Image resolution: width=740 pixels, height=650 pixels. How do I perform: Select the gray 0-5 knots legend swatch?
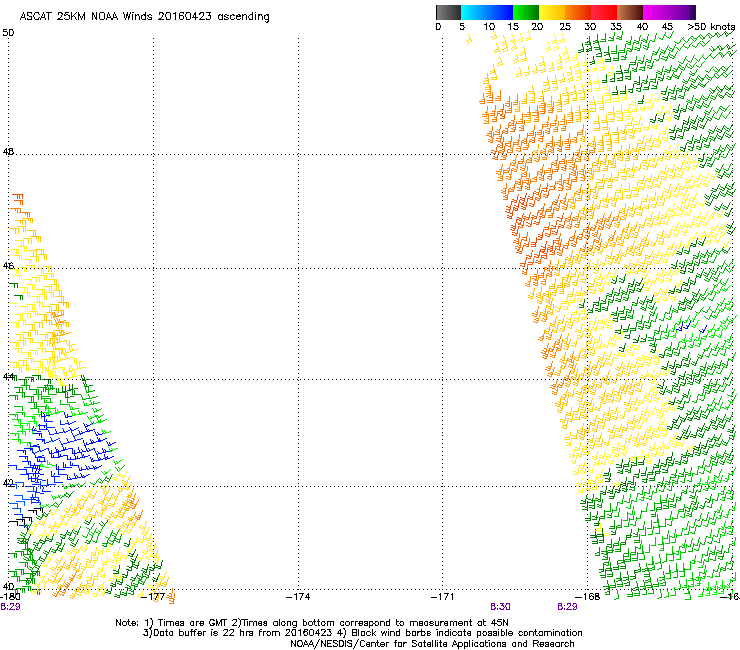[448, 12]
